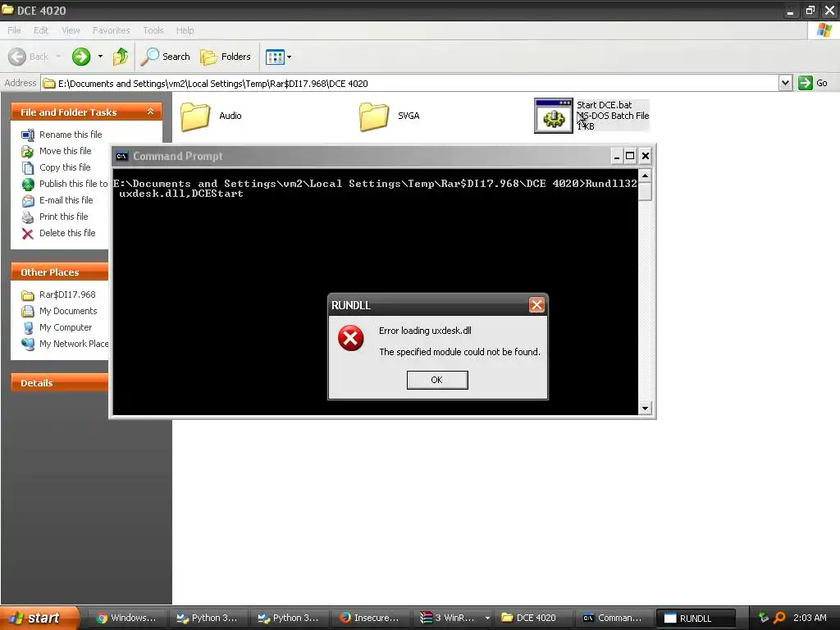The width and height of the screenshot is (840, 630).
Task: Open the File menu in Explorer
Action: click(x=15, y=30)
